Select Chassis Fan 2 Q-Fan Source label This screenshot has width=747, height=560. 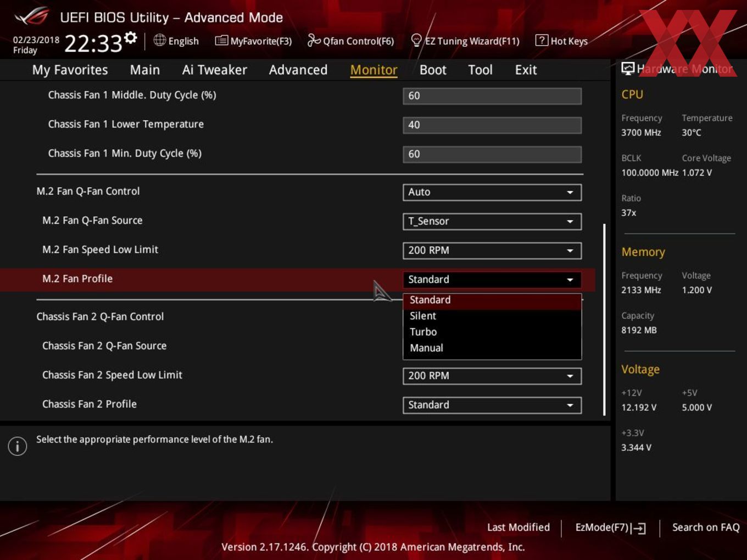[104, 346]
